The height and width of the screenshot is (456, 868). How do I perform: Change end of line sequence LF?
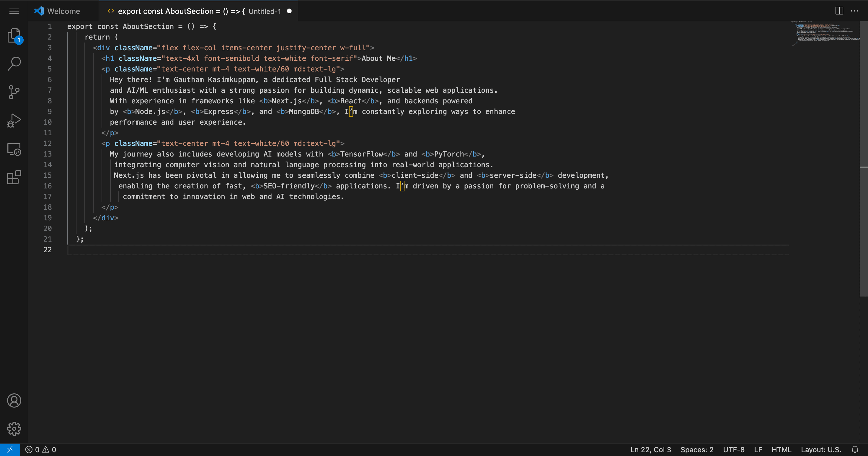click(x=758, y=450)
